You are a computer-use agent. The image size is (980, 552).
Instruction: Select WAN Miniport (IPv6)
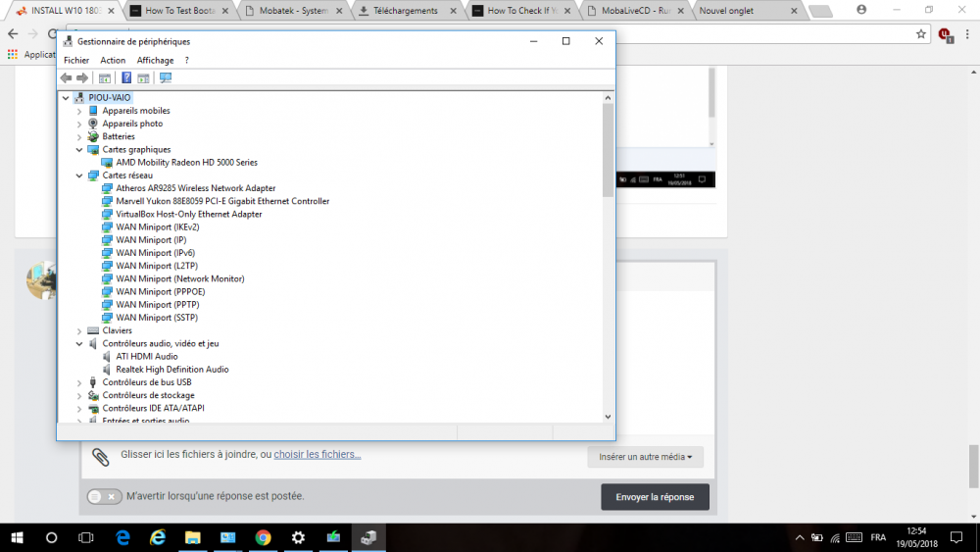click(x=155, y=253)
